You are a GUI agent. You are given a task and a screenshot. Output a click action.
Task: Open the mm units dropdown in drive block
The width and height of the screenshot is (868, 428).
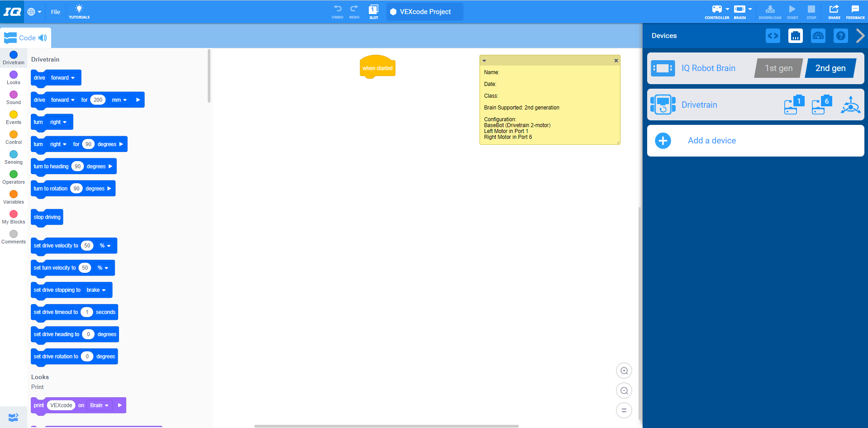tap(119, 100)
